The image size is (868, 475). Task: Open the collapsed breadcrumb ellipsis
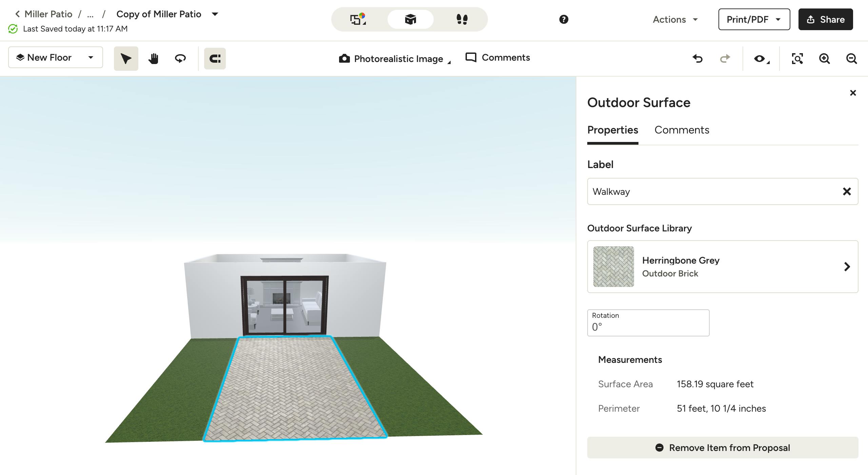tap(90, 14)
